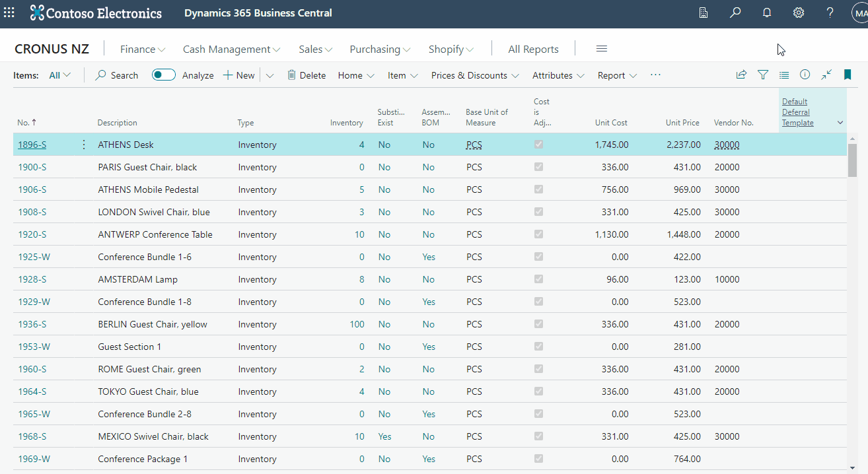The image size is (868, 474).
Task: Open the notifications bell
Action: (x=767, y=13)
